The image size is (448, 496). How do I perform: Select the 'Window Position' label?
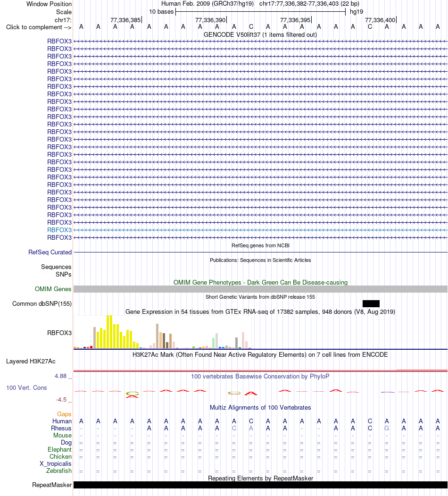pos(49,4)
